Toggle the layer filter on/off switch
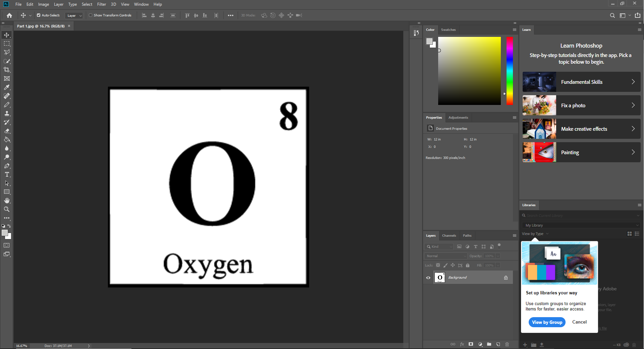Screen dimensions: 644x349 pyautogui.click(x=499, y=245)
